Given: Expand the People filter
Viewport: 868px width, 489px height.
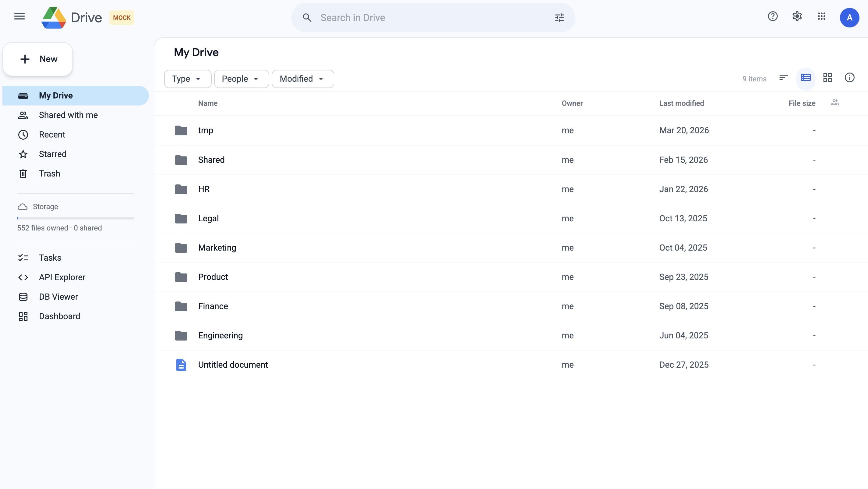Looking at the screenshot, I should tap(241, 79).
